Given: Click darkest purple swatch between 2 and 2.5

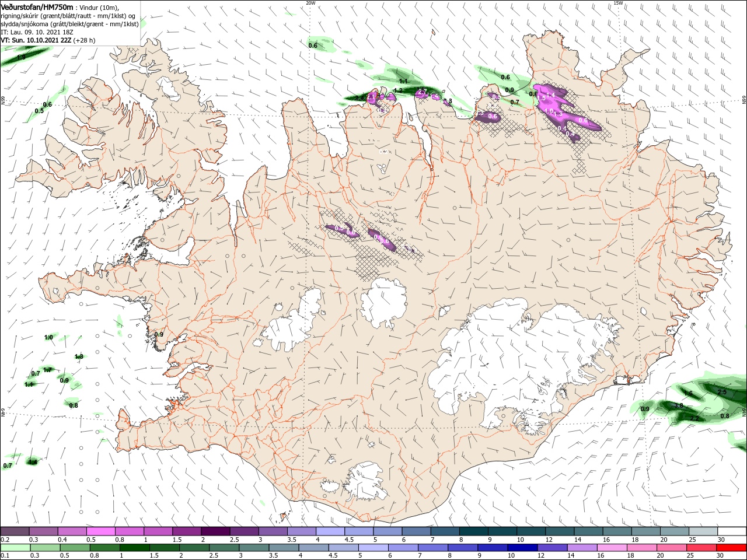Looking at the screenshot, I should point(215,531).
